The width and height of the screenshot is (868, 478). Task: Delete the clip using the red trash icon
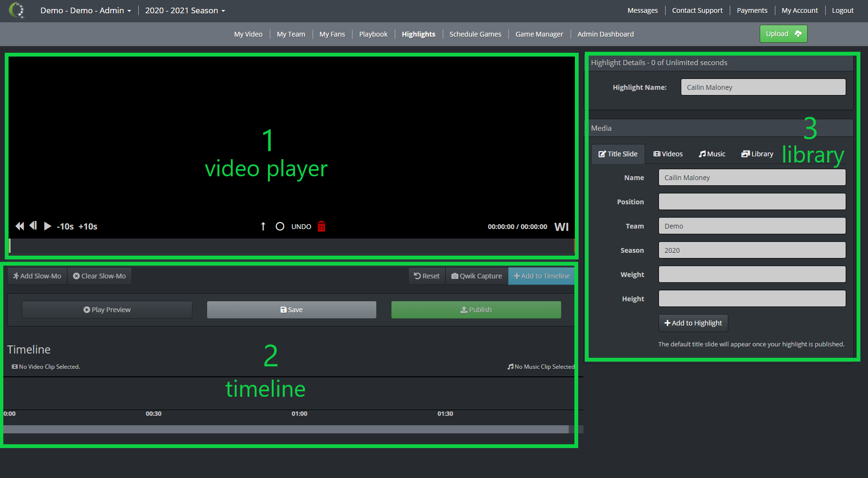tap(321, 227)
